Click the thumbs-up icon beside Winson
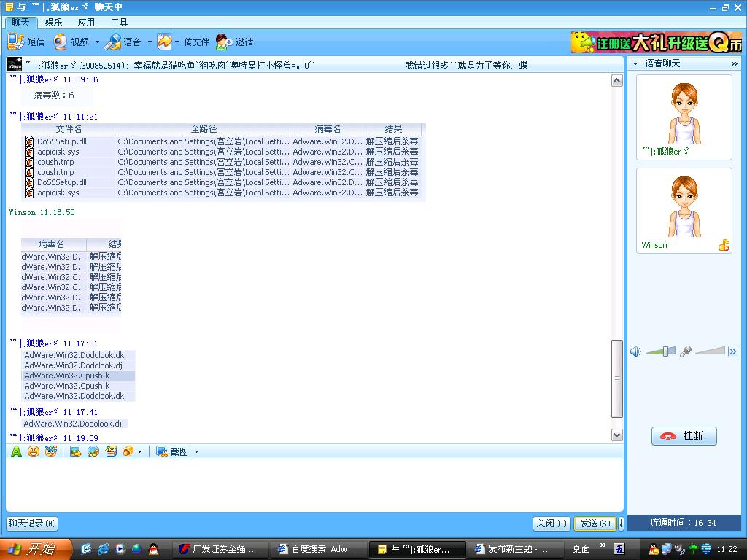747x560 pixels. coord(724,245)
